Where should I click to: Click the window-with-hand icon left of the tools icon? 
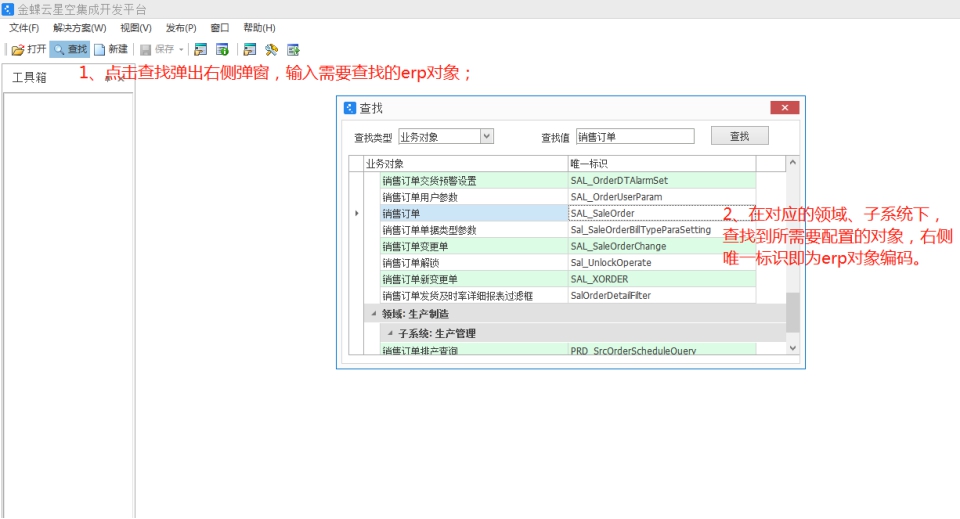(249, 50)
